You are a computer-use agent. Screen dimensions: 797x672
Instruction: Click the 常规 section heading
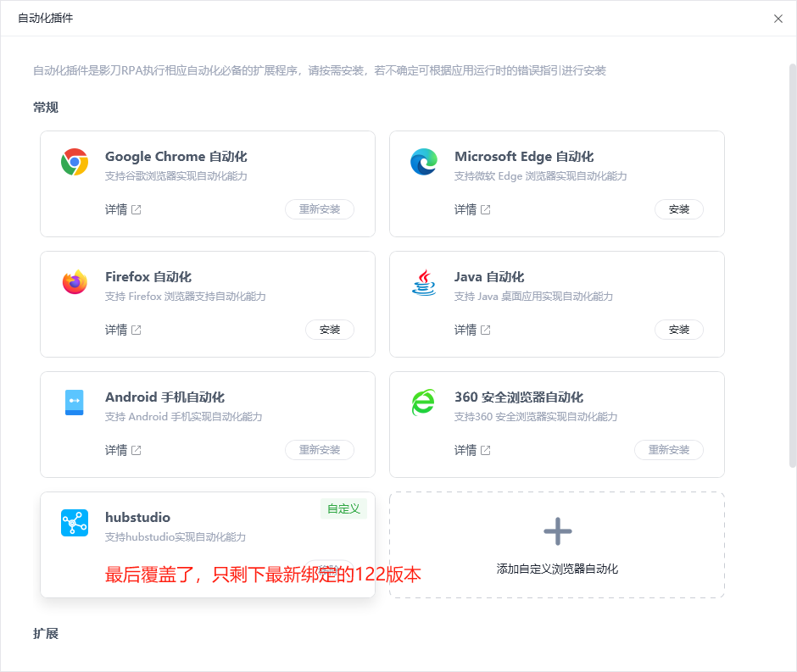(46, 108)
